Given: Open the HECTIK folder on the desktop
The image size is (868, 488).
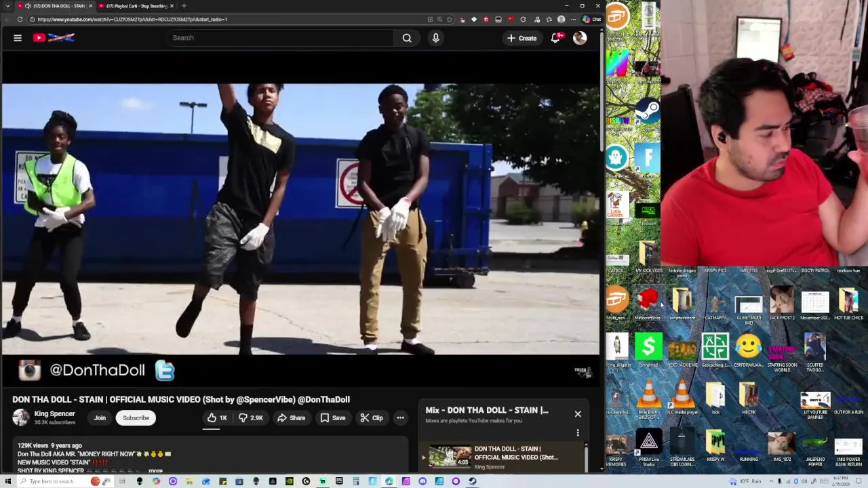Looking at the screenshot, I should (x=749, y=399).
